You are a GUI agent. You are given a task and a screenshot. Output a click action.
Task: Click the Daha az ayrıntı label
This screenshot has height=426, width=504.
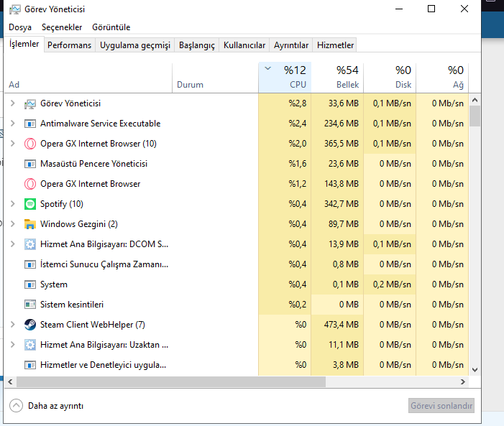pyautogui.click(x=55, y=406)
